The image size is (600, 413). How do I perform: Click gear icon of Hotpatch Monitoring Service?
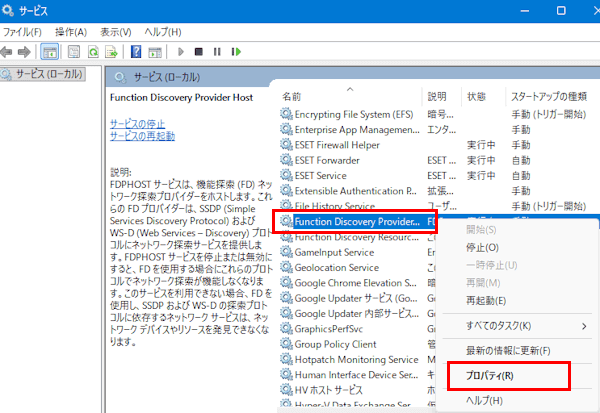pyautogui.click(x=286, y=359)
